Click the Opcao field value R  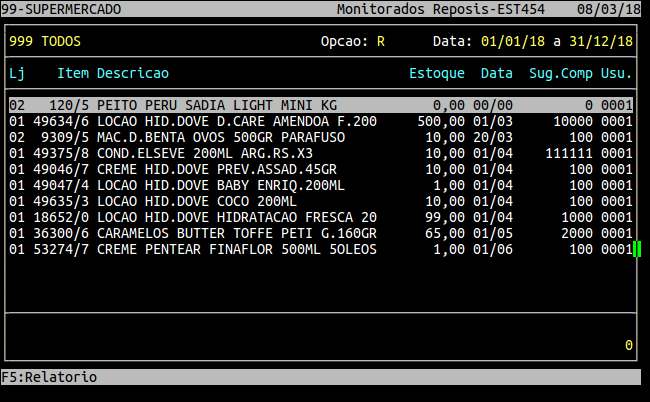pyautogui.click(x=380, y=42)
